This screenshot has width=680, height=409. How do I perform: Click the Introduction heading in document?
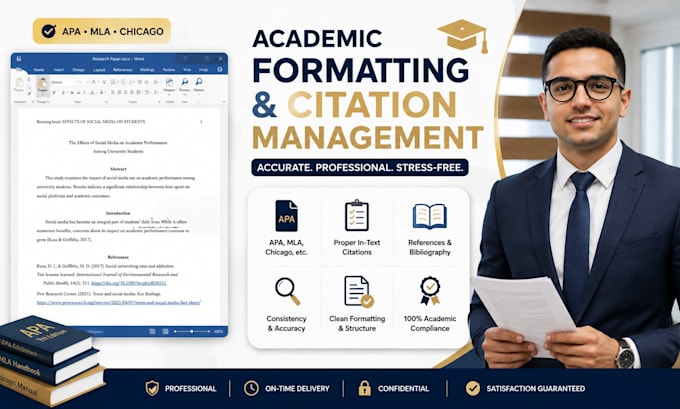118,213
